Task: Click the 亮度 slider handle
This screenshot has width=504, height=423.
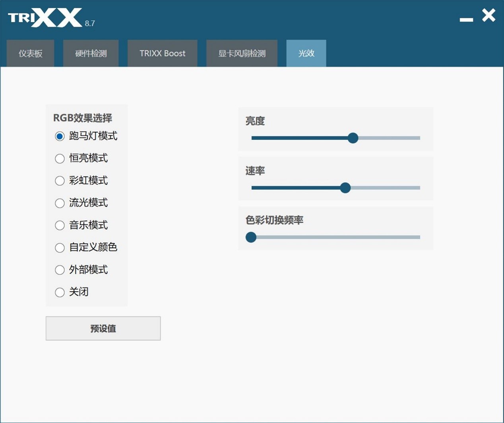Action: [353, 138]
